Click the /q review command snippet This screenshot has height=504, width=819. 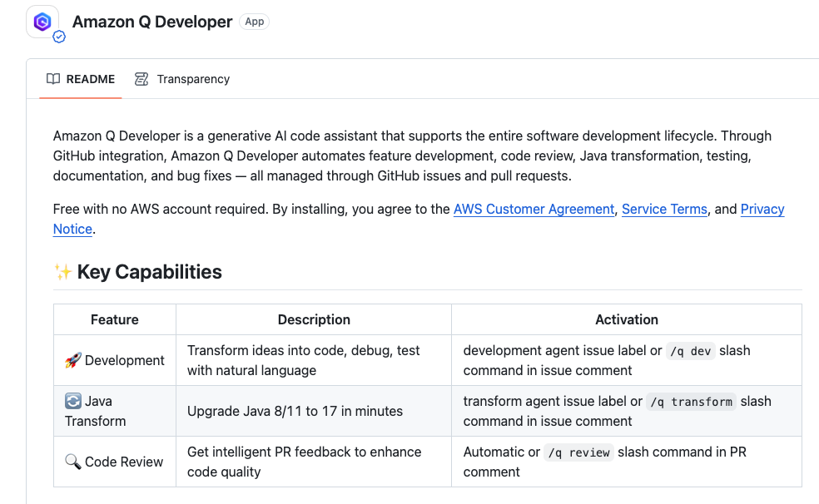coord(578,452)
